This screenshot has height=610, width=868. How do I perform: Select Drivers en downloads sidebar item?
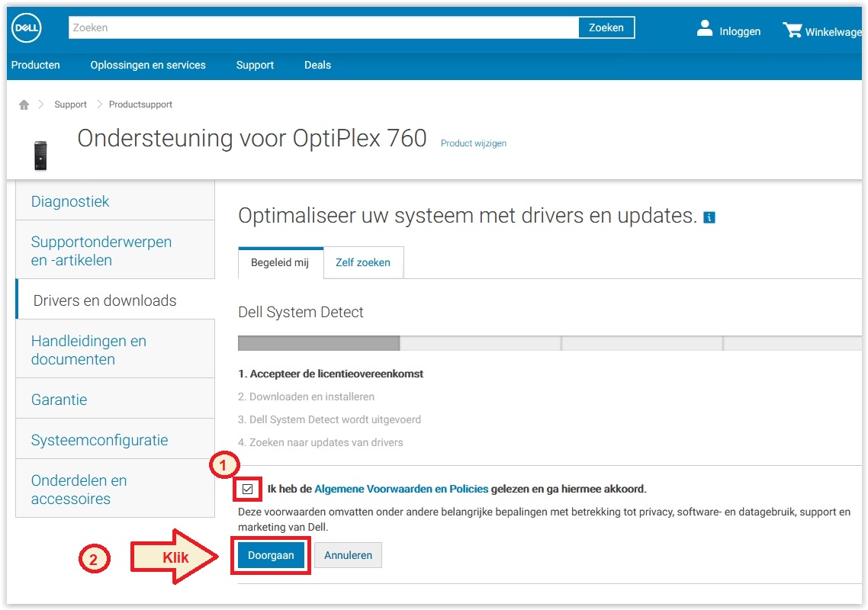click(x=115, y=300)
